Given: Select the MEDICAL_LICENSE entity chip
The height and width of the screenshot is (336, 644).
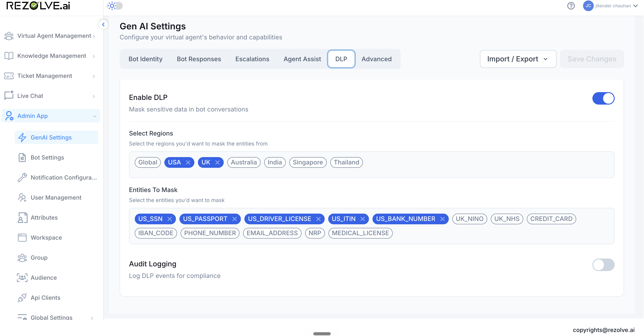Looking at the screenshot, I should click(360, 233).
